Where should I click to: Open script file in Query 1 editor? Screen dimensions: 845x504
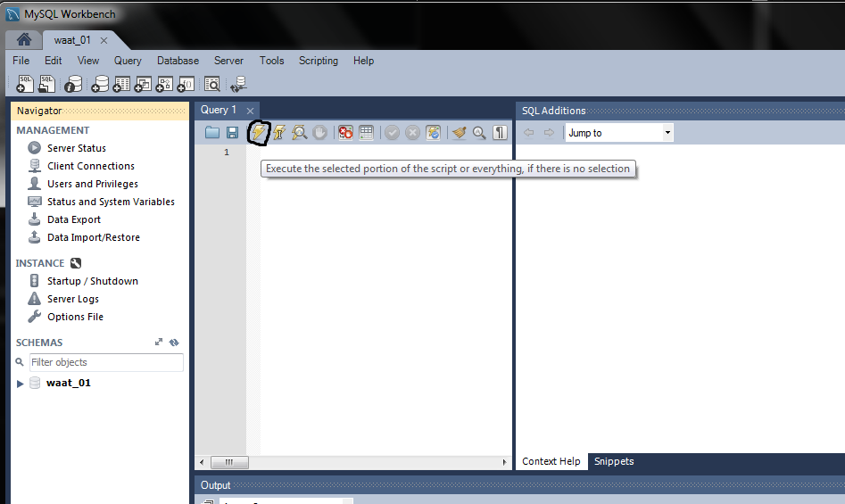(x=211, y=132)
